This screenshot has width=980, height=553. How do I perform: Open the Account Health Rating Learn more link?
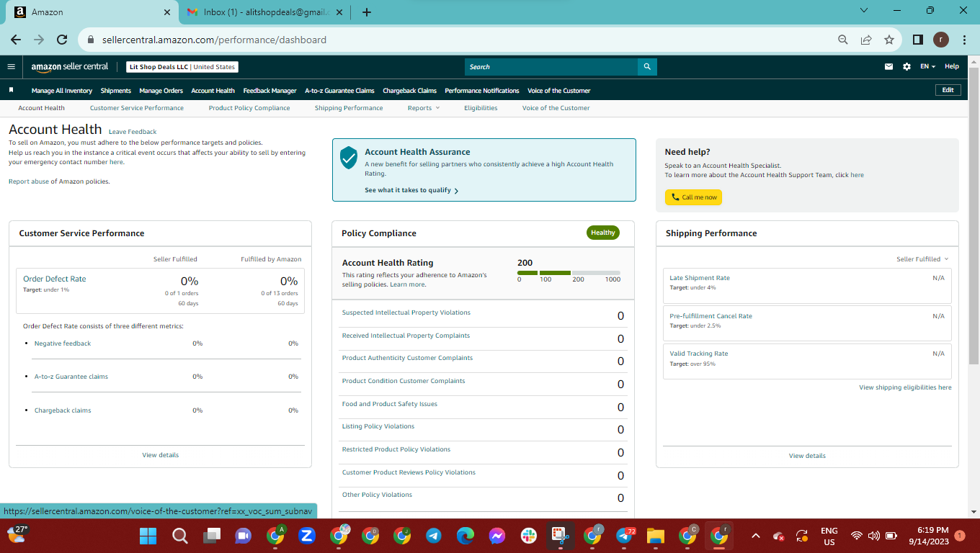[x=408, y=284]
